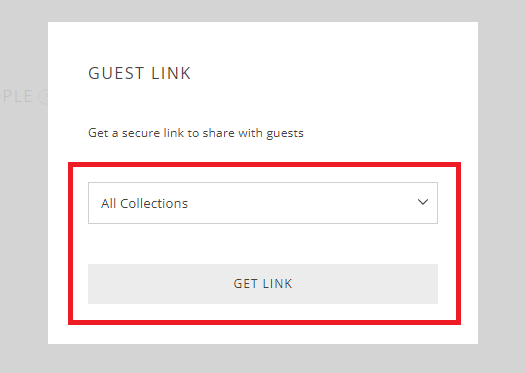
Task: Click the dimmed area right of the dialog
Action: point(502,186)
